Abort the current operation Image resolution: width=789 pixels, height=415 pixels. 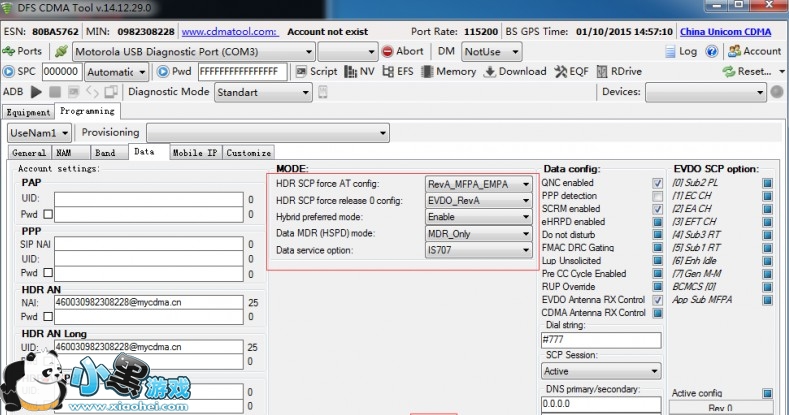click(x=402, y=51)
